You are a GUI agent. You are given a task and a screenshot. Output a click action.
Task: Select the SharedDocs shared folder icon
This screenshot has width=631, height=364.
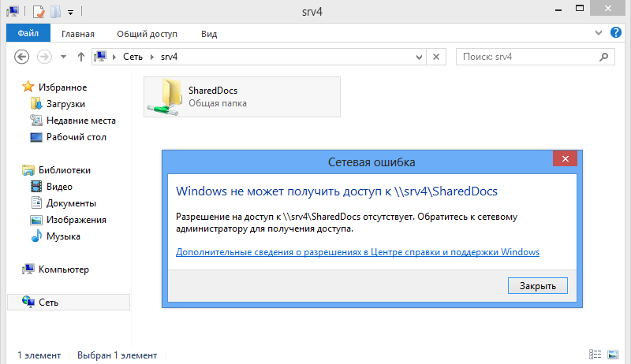pos(165,97)
